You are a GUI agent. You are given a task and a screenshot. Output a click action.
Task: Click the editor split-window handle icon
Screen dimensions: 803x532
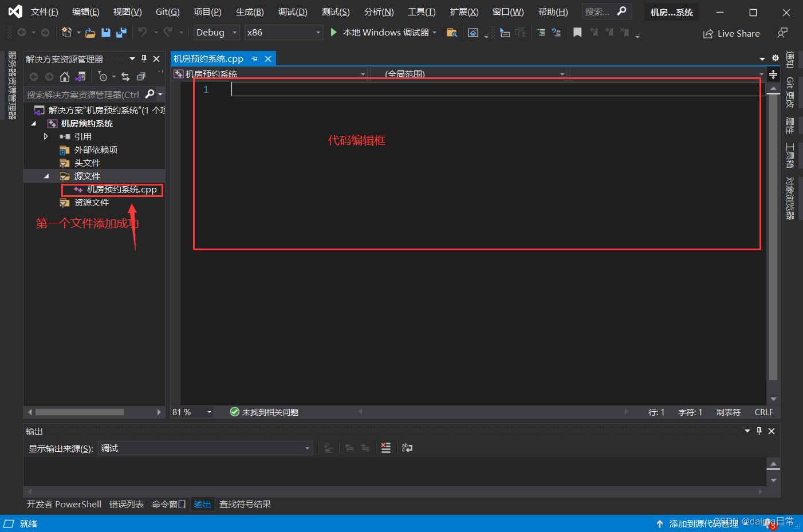pyautogui.click(x=773, y=74)
